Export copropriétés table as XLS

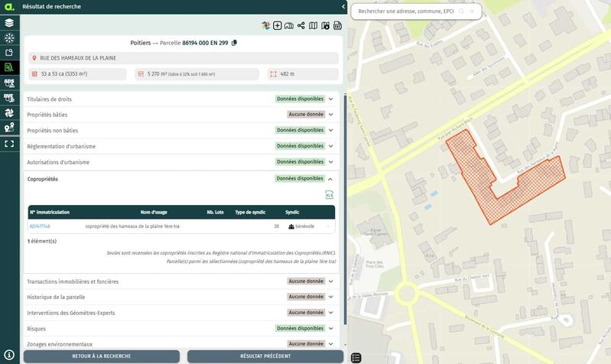pyautogui.click(x=330, y=195)
